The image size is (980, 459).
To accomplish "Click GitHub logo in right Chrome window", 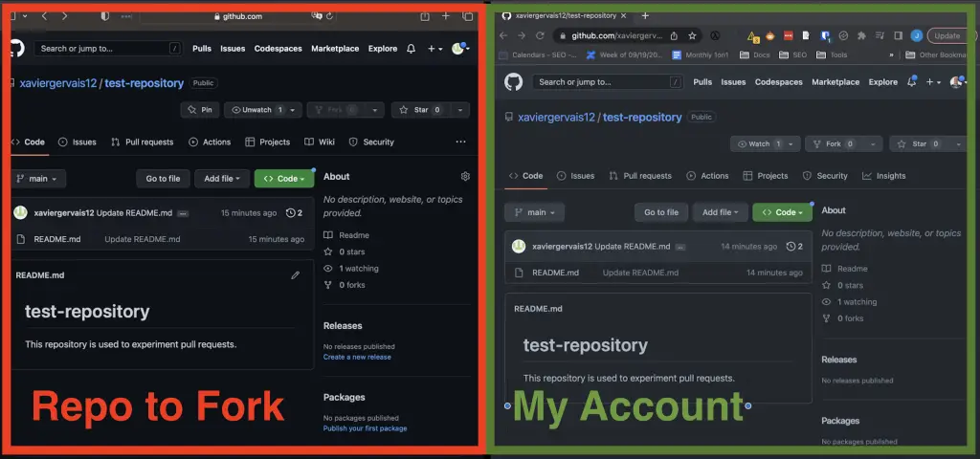I will point(513,82).
